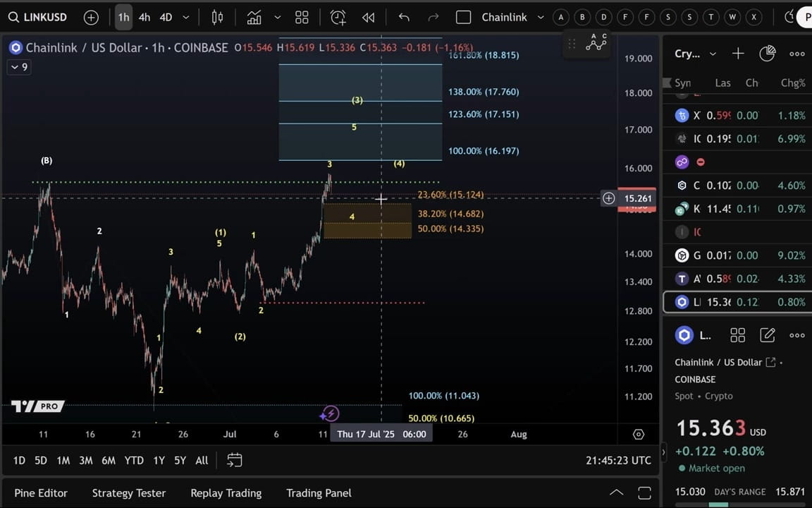Open chart price scale settings gear
The height and width of the screenshot is (508, 812).
(639, 435)
